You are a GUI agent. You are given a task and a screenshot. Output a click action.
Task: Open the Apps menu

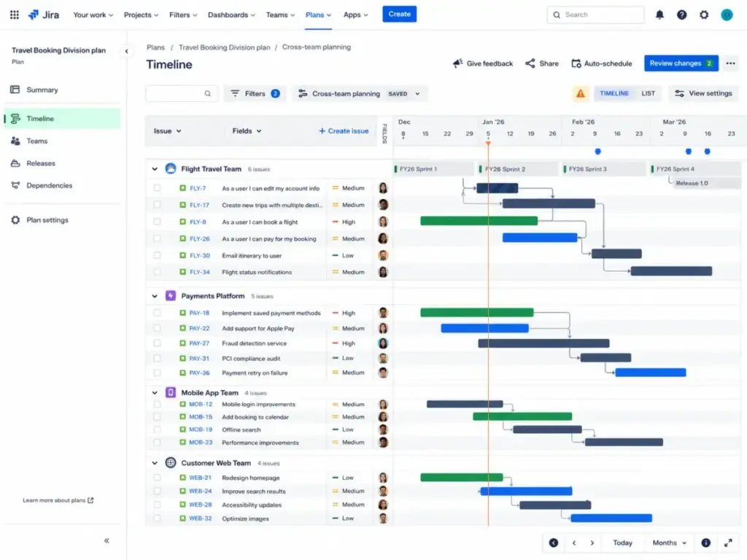[355, 15]
